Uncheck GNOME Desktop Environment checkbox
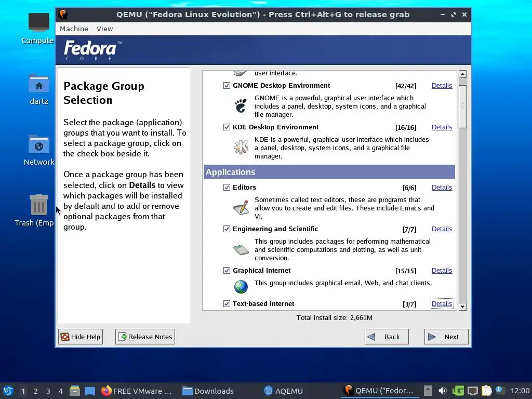Image resolution: width=532 pixels, height=399 pixels. point(227,86)
